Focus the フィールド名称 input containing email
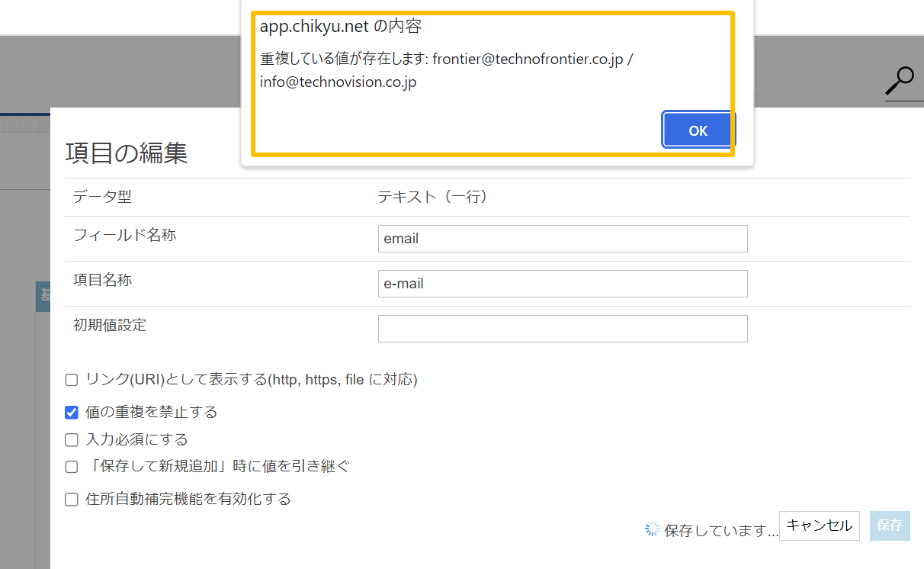This screenshot has height=569, width=924. pyautogui.click(x=562, y=239)
